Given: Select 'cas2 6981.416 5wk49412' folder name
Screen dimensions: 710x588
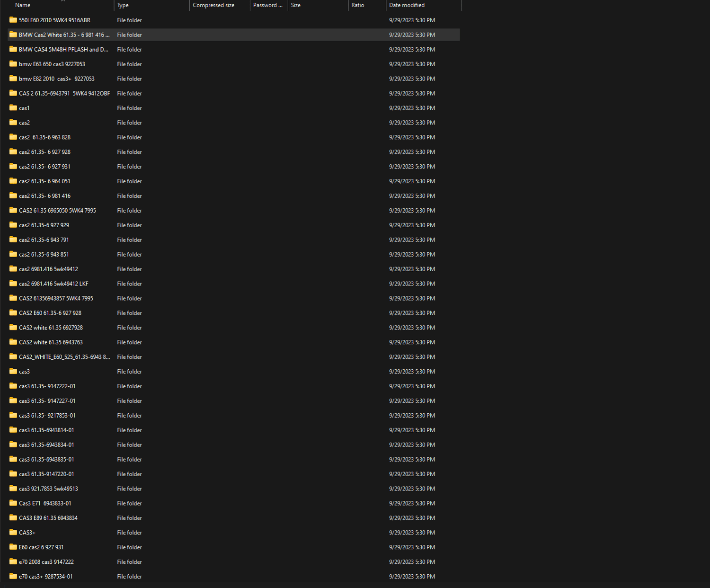Looking at the screenshot, I should 48,269.
